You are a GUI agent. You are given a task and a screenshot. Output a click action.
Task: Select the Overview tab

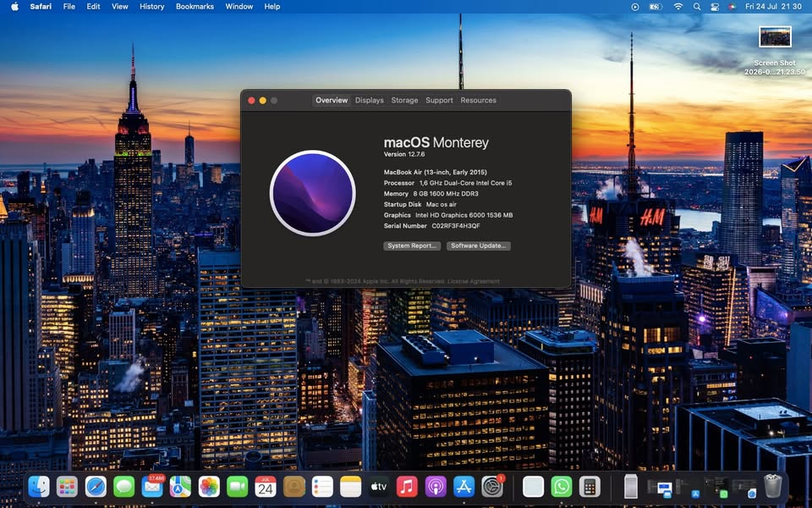coord(332,100)
